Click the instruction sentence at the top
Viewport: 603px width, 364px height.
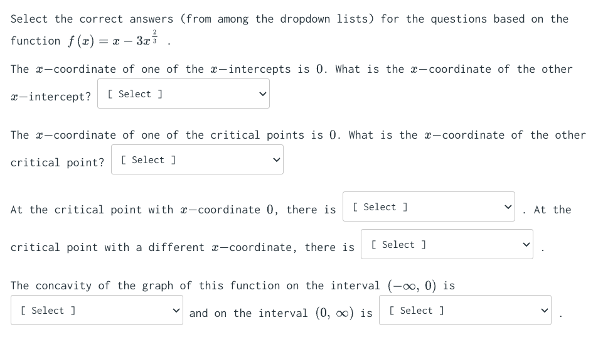pyautogui.click(x=289, y=19)
